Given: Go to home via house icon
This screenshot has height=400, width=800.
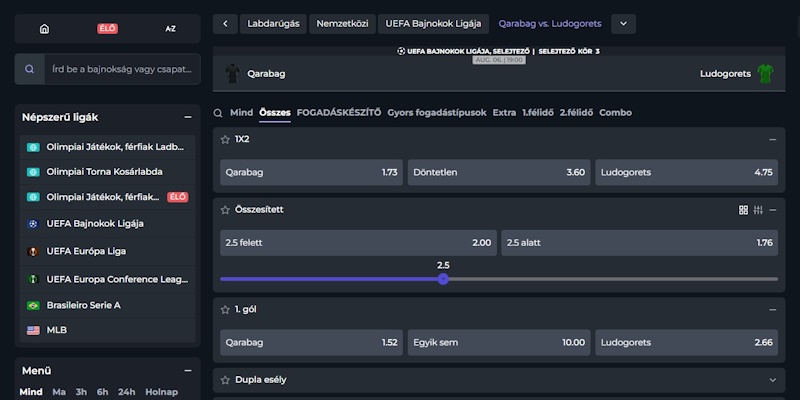Looking at the screenshot, I should coord(44,29).
